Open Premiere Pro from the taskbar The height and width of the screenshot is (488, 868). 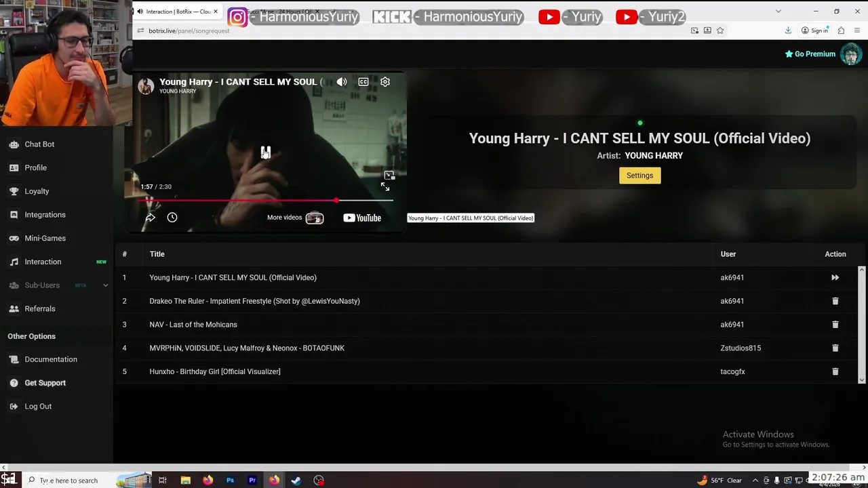click(x=252, y=481)
